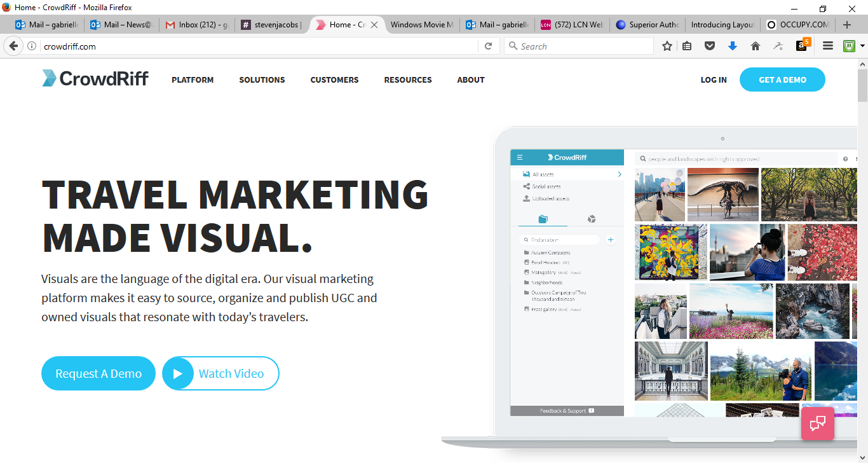Switch to the Inbox (212) Gmail tab
This screenshot has height=463, width=868.
(x=197, y=25)
